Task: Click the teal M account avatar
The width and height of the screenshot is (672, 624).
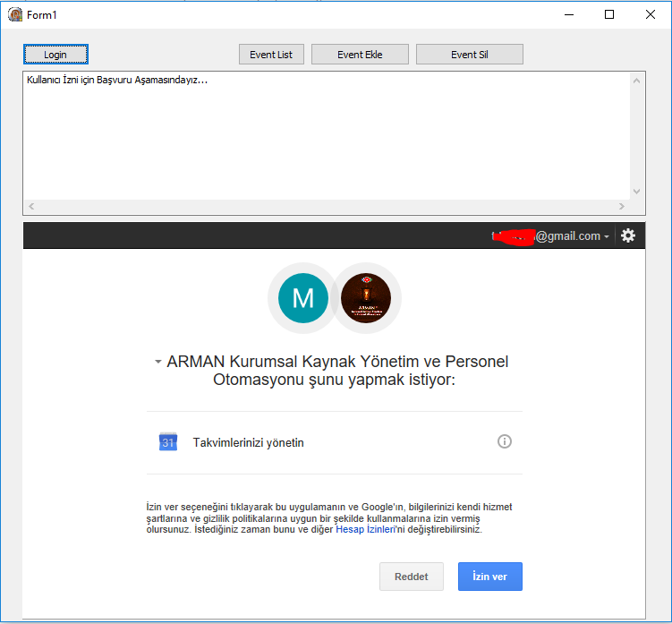Action: pyautogui.click(x=303, y=298)
